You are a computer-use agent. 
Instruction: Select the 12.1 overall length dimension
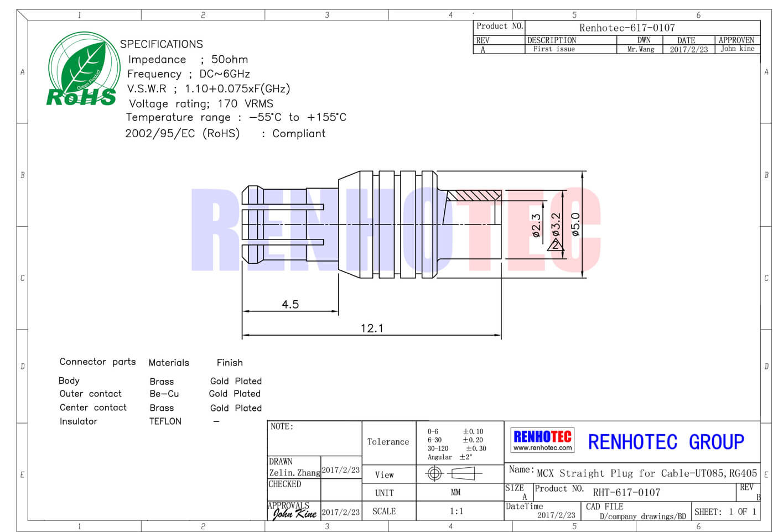coord(372,328)
